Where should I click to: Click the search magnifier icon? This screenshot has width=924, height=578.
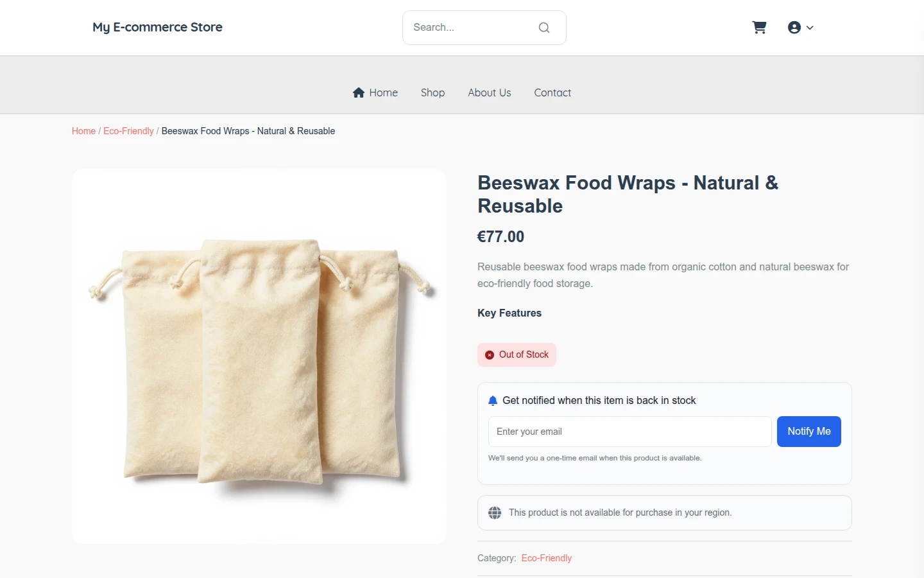(x=544, y=28)
